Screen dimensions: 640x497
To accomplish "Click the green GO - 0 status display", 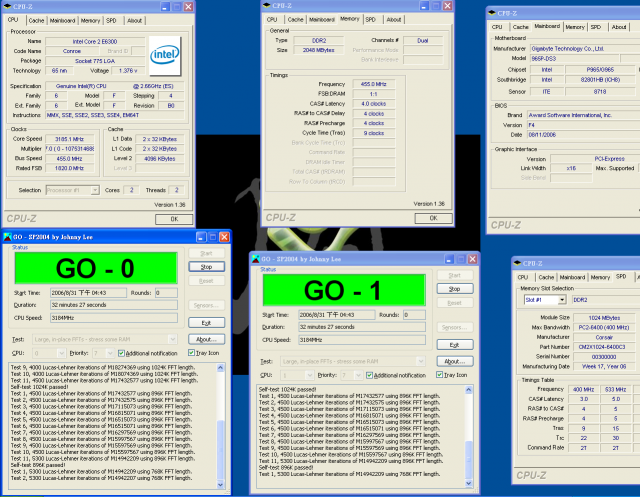I will point(96,268).
